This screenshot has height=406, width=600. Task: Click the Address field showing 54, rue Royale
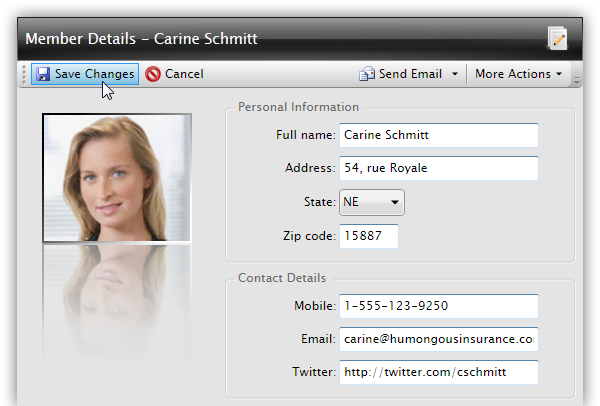click(x=438, y=168)
